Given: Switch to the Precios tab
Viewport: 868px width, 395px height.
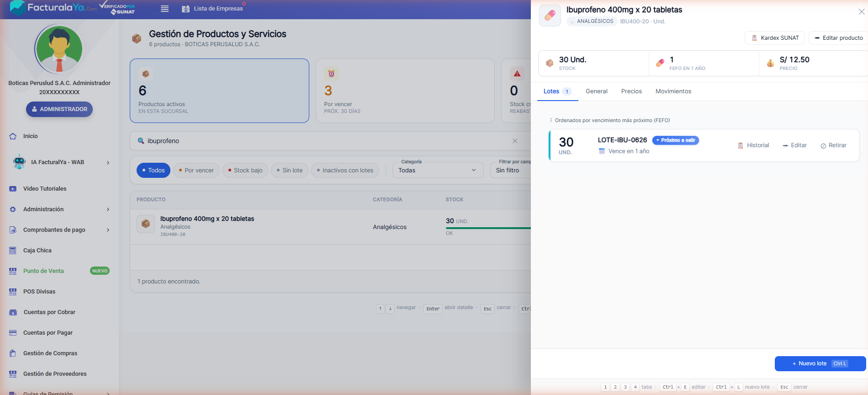Looking at the screenshot, I should (631, 91).
